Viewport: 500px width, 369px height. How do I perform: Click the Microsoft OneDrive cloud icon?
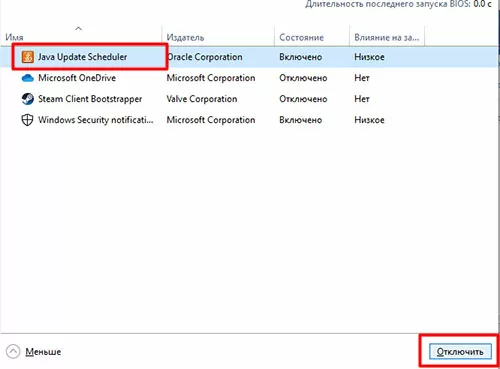(27, 78)
